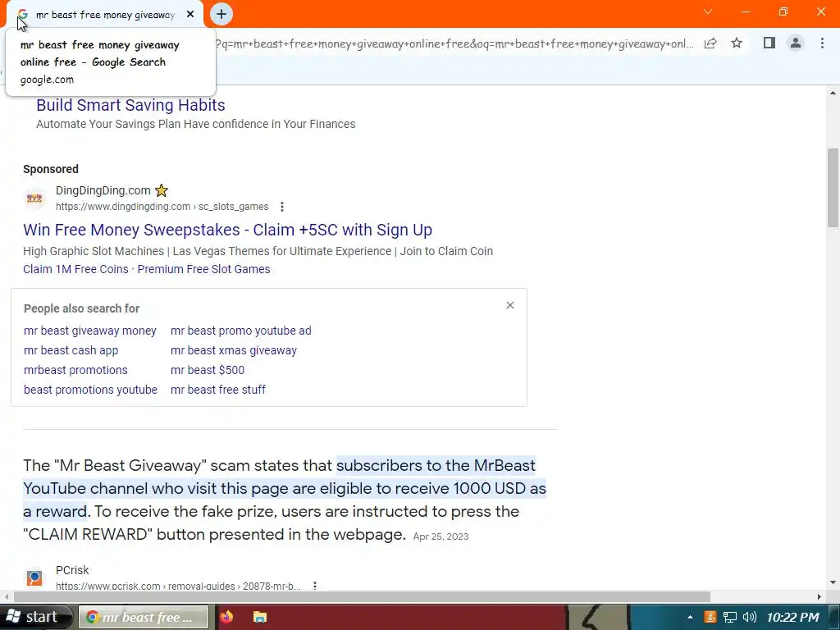Click the orange tray notification icon
Screen dimensions: 840x630
click(x=710, y=617)
